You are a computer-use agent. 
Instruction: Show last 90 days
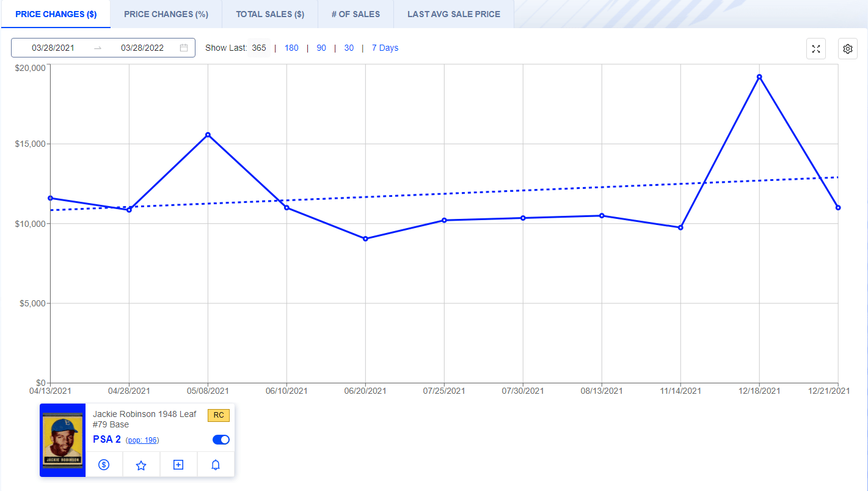tap(321, 48)
